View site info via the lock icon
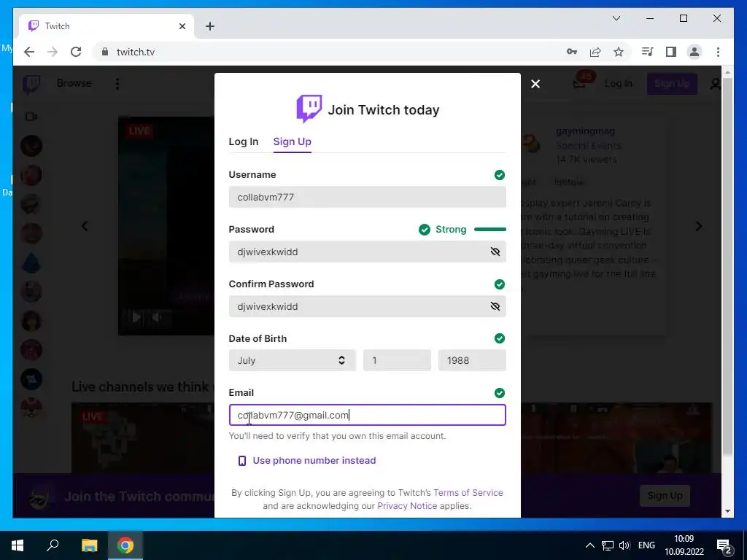747x560 pixels. pos(105,52)
